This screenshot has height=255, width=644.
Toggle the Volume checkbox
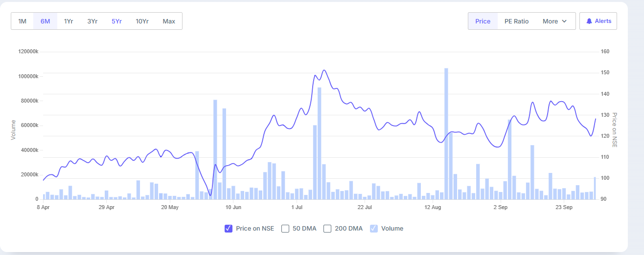(x=374, y=228)
